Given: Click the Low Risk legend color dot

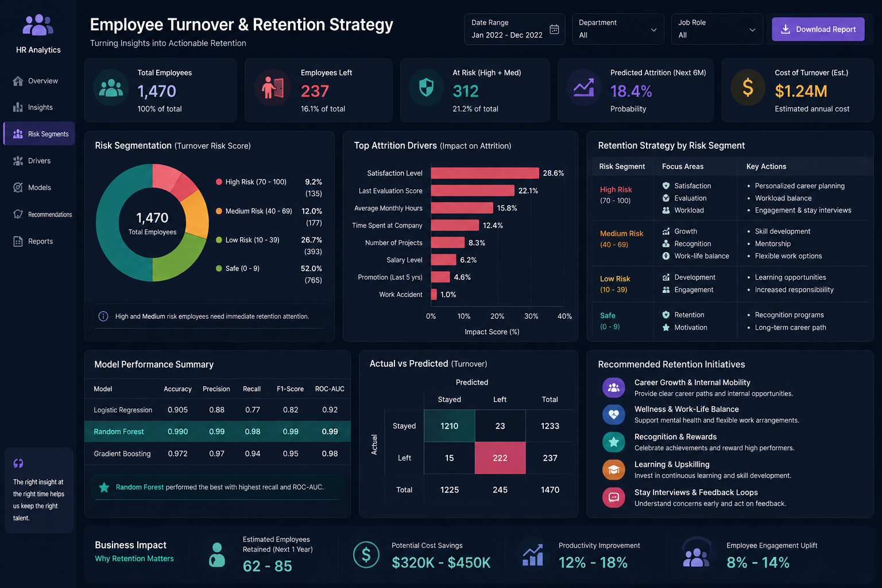Looking at the screenshot, I should point(219,240).
